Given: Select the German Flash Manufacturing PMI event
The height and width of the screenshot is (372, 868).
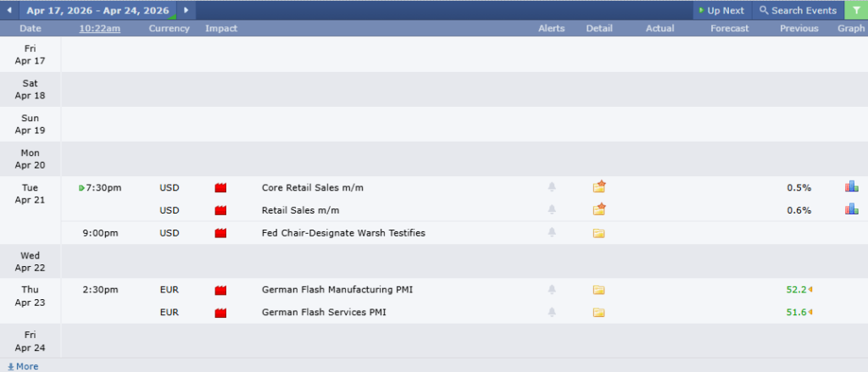Looking at the screenshot, I should pos(337,290).
